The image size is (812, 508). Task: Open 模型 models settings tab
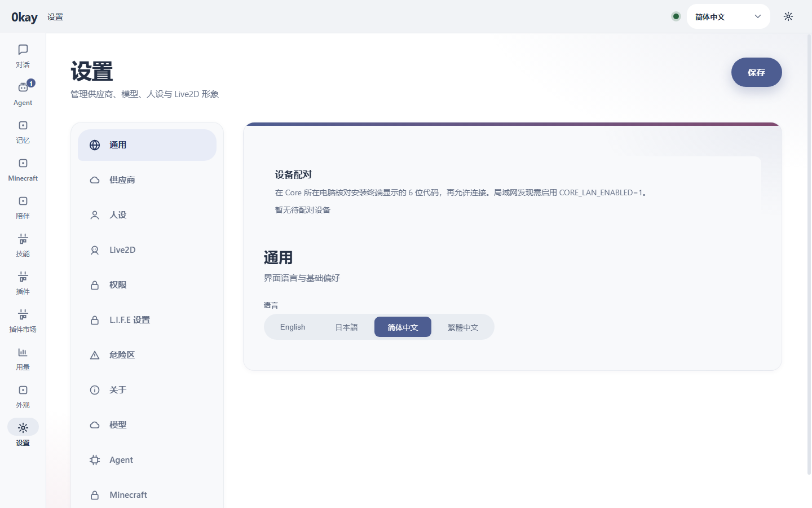(x=147, y=425)
